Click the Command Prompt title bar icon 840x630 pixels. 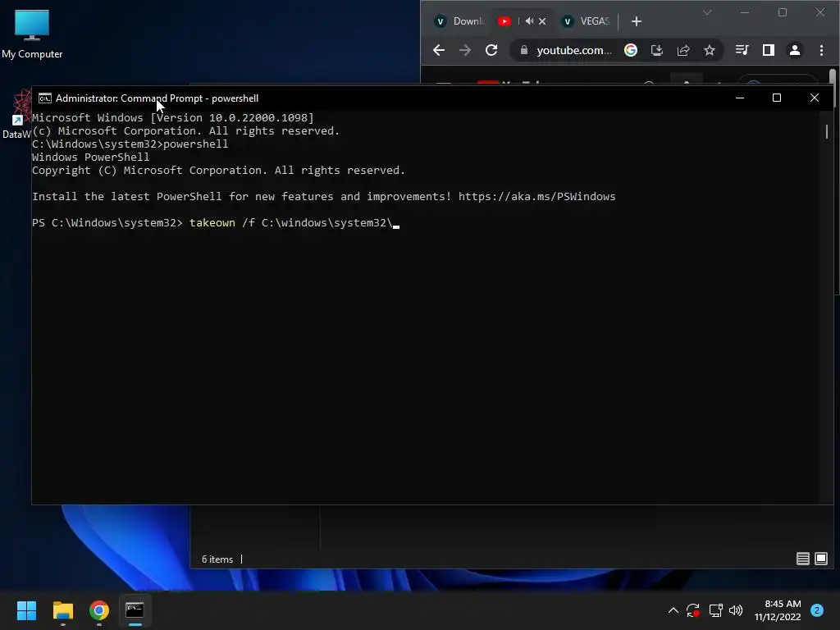pos(45,98)
